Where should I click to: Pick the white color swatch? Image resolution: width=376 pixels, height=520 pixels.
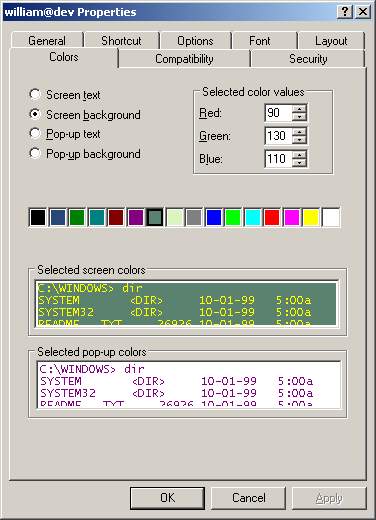331,217
